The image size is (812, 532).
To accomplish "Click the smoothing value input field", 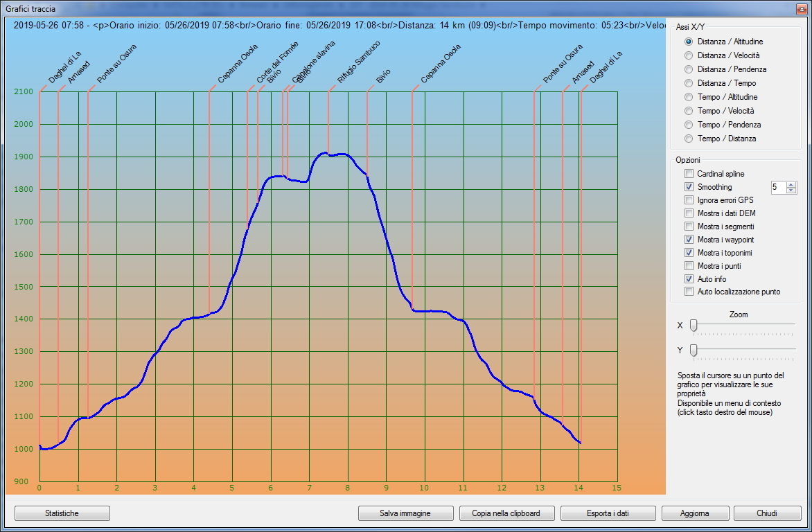I will point(777,187).
